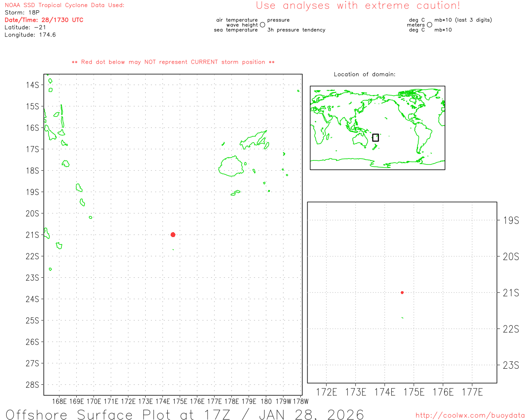This screenshot has height=420, width=525.
Task: Click the '174E' label on inset map
Action: point(385,392)
